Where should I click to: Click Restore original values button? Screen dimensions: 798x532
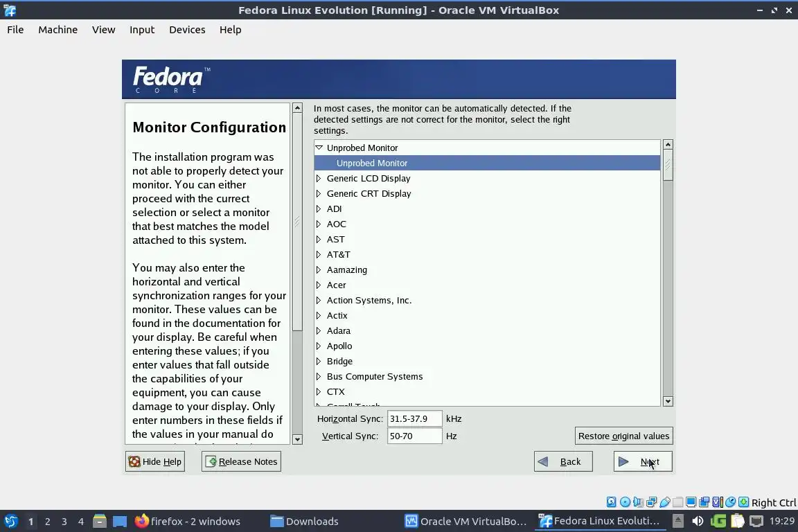(624, 436)
